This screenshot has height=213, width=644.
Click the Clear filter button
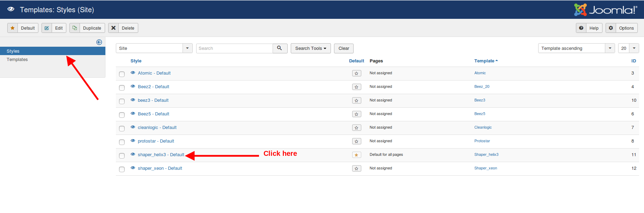click(344, 48)
